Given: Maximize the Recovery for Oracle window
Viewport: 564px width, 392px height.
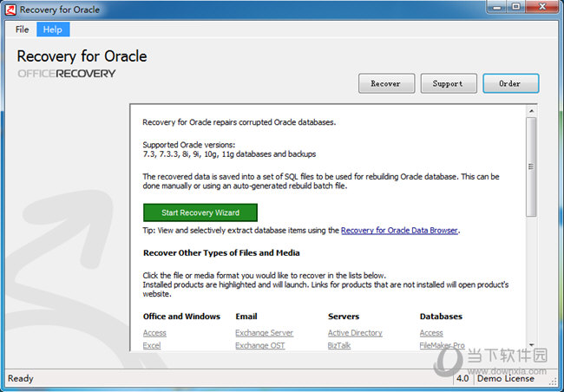Looking at the screenshot, I should click(516, 7).
